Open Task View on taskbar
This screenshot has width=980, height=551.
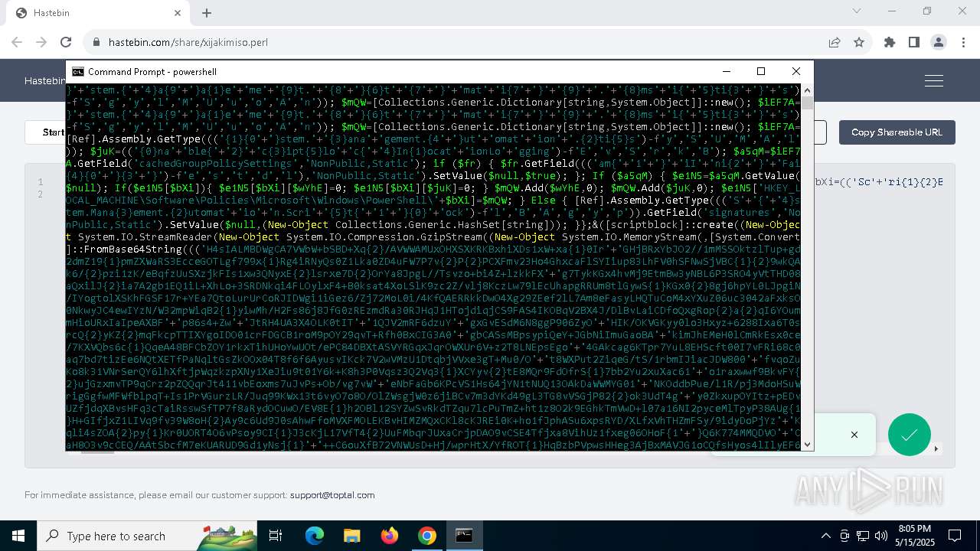point(276,536)
